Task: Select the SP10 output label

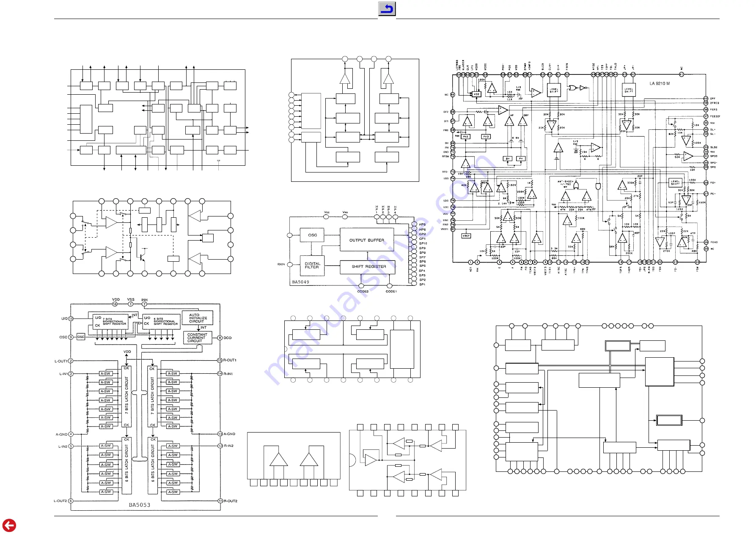Action: (423, 244)
